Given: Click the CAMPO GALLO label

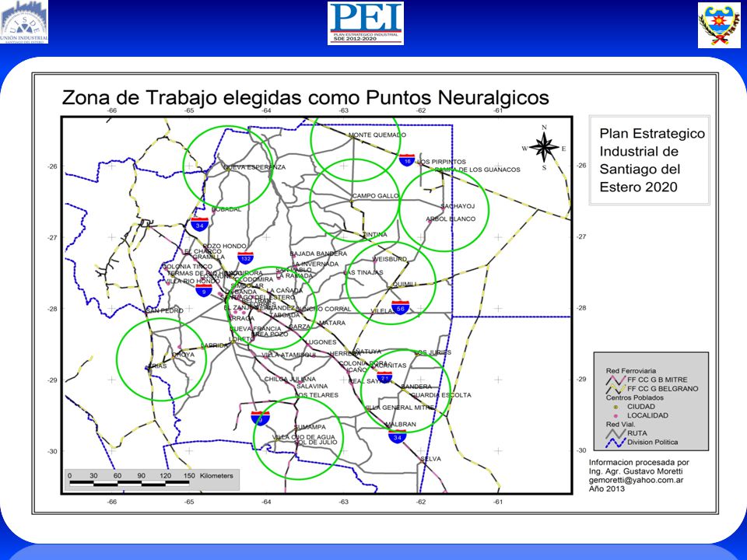Looking at the screenshot, I should point(375,196).
